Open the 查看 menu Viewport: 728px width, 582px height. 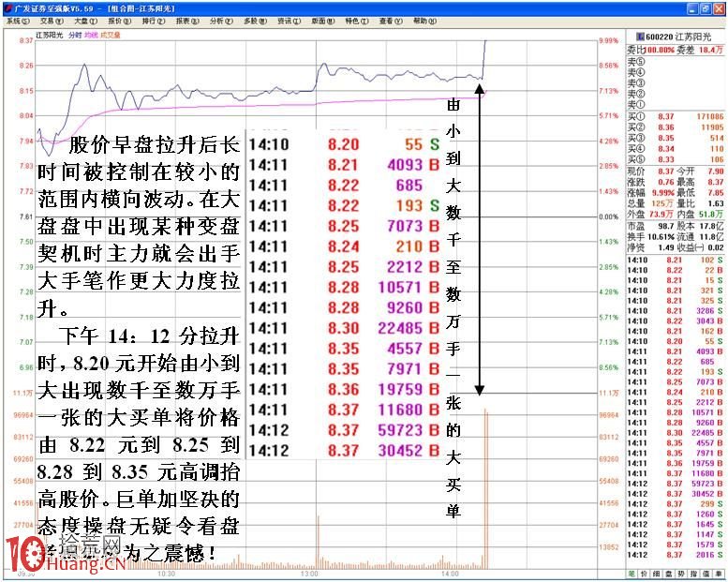[x=391, y=21]
